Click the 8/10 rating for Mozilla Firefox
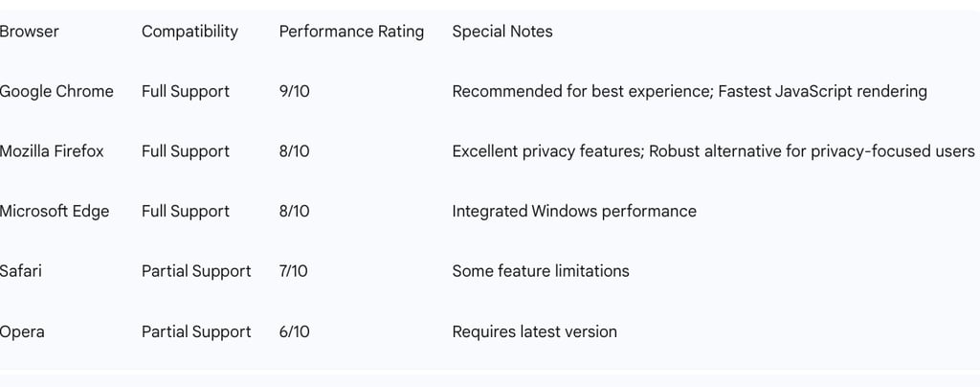This screenshot has height=387, width=980. (294, 151)
